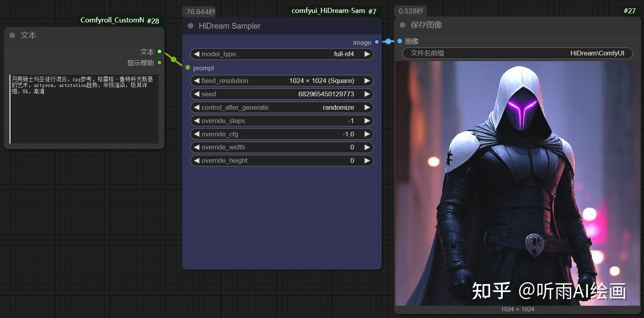Decrease override_steps with left arrow
The width and height of the screenshot is (644, 318).
pos(197,121)
